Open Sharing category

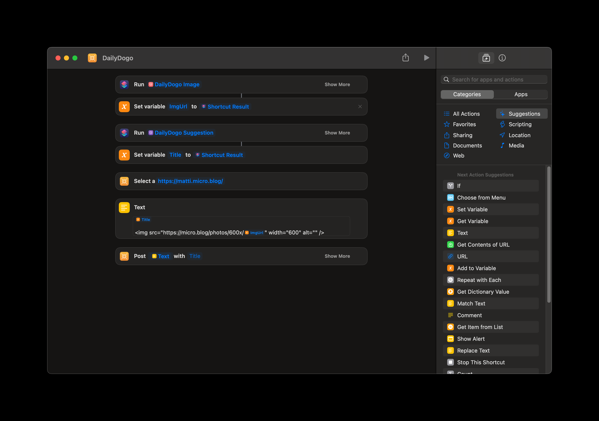(x=458, y=135)
